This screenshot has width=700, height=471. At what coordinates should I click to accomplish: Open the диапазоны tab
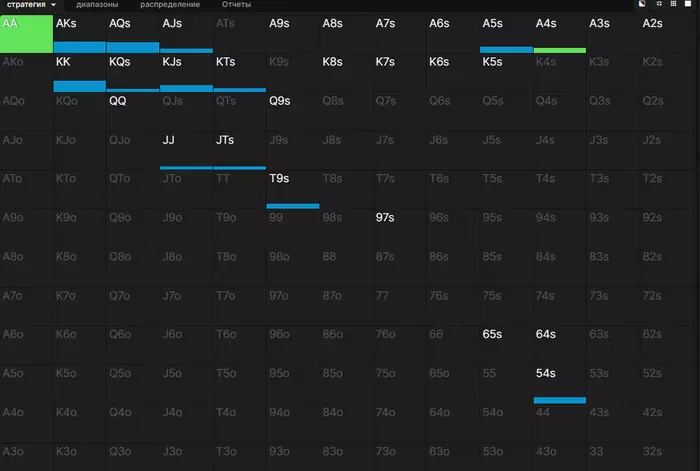(x=97, y=4)
